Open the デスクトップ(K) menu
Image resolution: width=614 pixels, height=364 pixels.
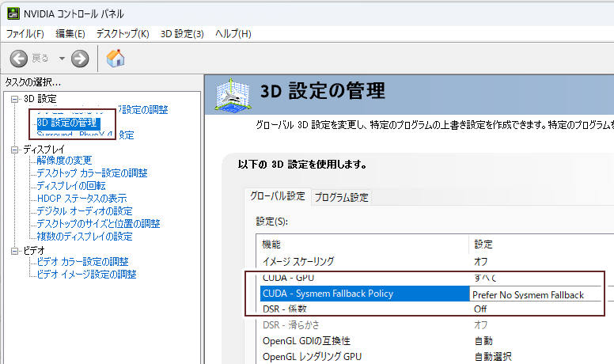tap(123, 34)
